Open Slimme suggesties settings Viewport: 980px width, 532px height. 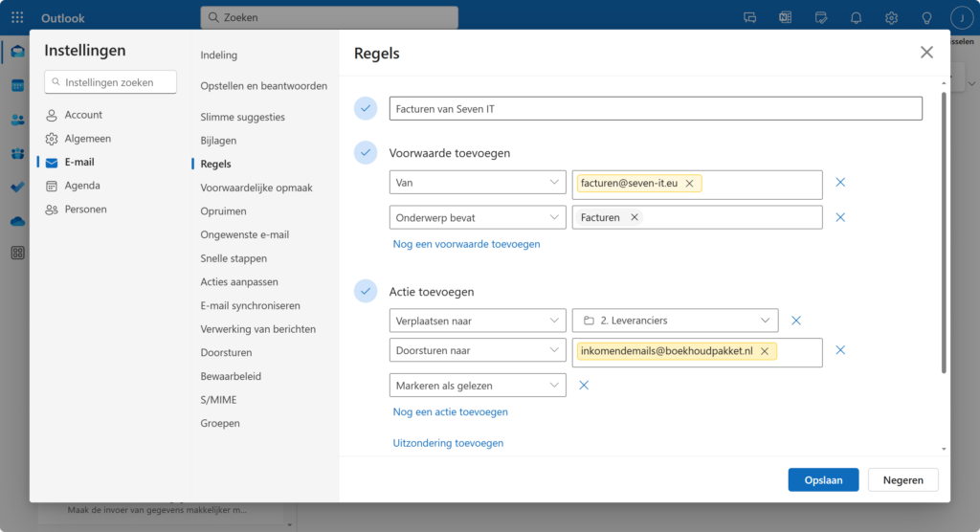242,117
